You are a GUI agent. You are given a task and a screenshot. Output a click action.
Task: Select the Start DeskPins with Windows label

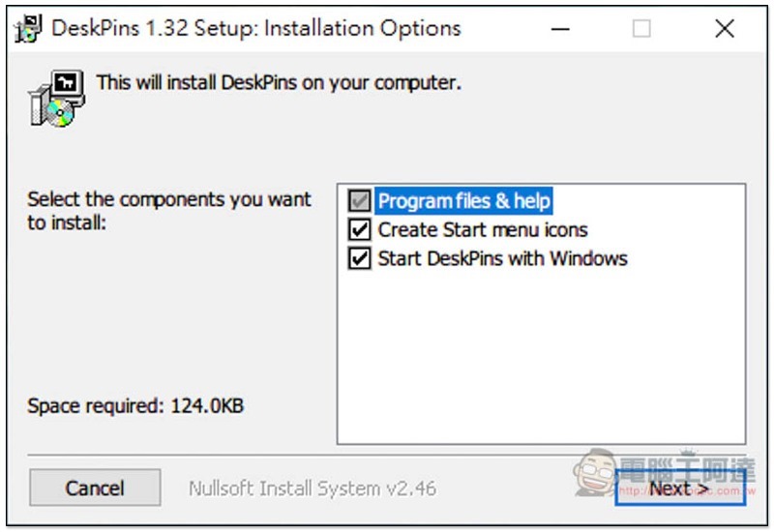click(x=502, y=258)
